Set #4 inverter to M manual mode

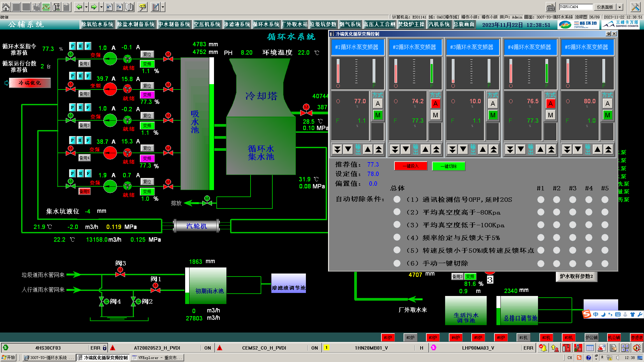550,115
